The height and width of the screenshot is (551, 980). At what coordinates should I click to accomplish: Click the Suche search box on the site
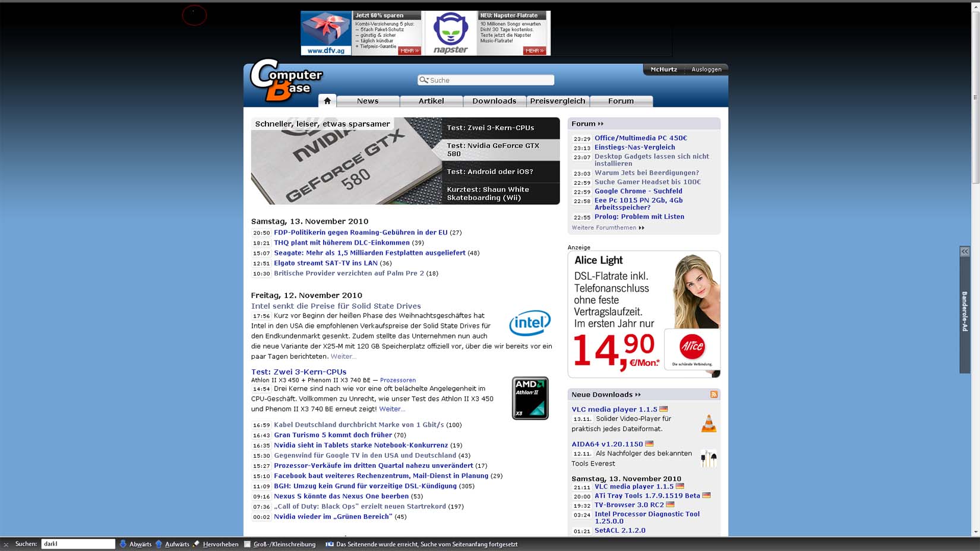(486, 80)
